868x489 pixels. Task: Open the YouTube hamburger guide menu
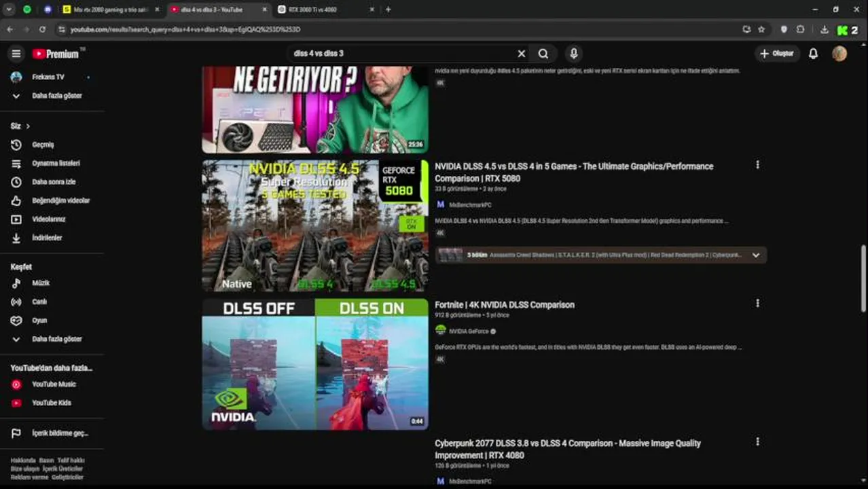pos(16,54)
